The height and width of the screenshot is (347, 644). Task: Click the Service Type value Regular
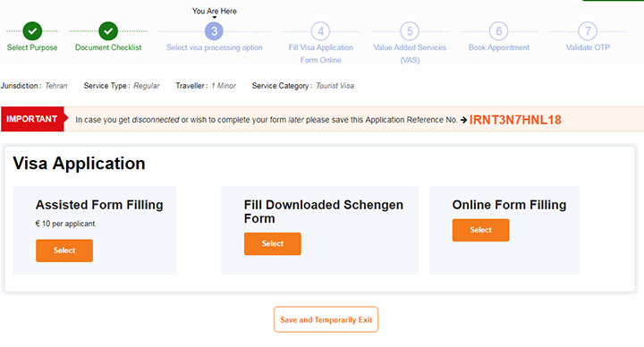tap(147, 86)
